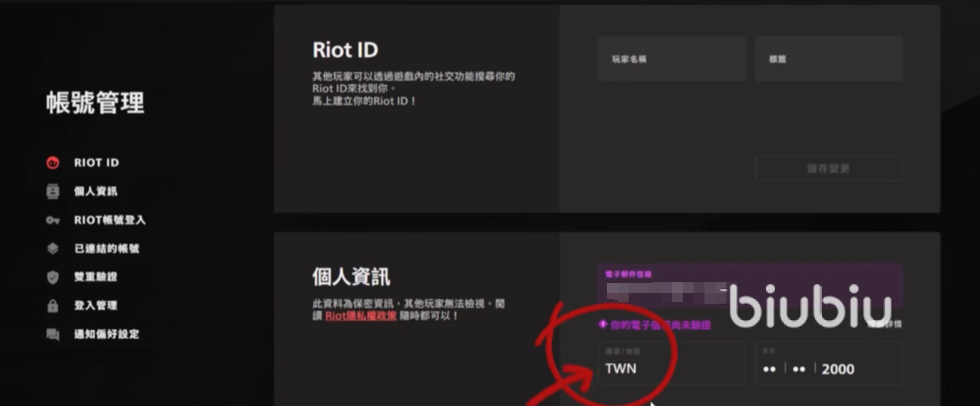Image resolution: width=980 pixels, height=406 pixels.
Task: Go to 通知偏好設定 in the sidebar
Action: (107, 334)
